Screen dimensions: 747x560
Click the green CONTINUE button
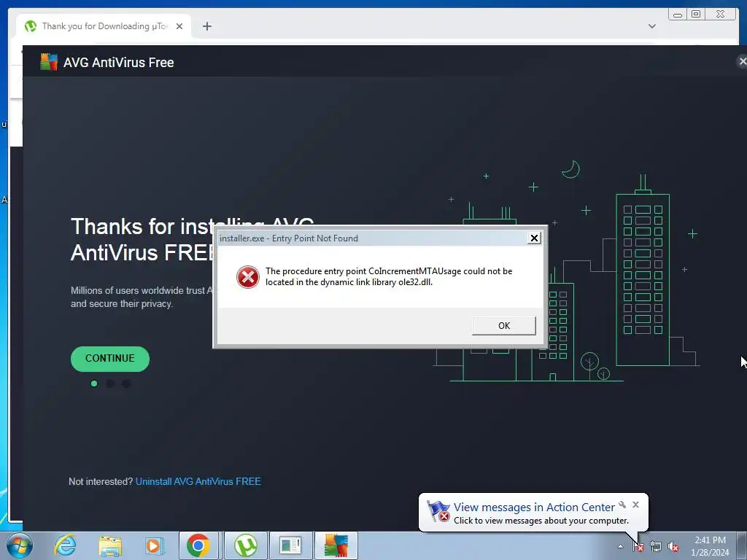[x=110, y=359]
